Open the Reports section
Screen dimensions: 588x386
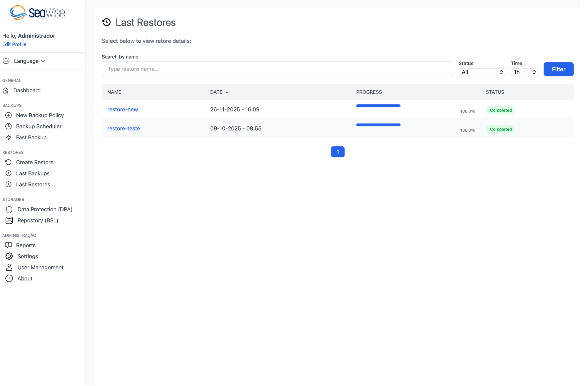26,245
